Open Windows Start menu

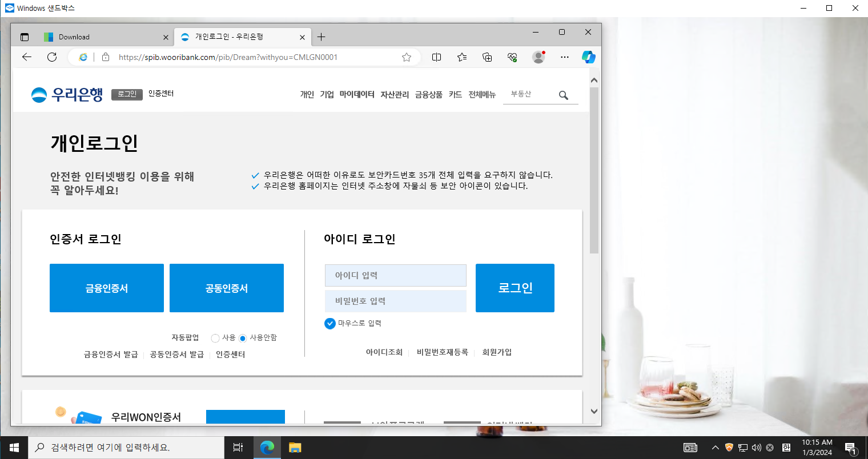(14, 448)
